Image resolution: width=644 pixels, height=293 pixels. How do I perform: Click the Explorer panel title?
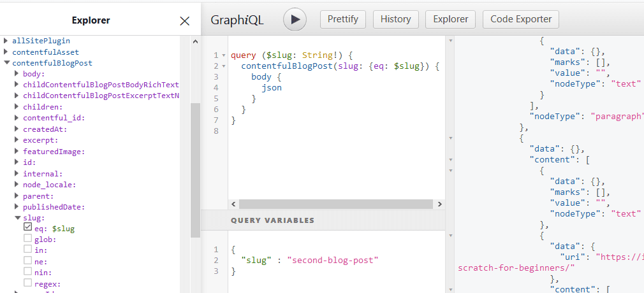(91, 20)
